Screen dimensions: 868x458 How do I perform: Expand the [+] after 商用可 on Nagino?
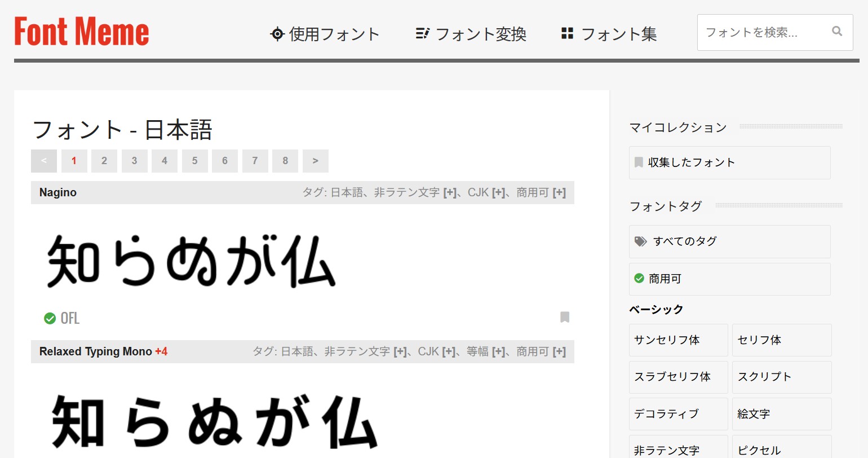(x=559, y=193)
